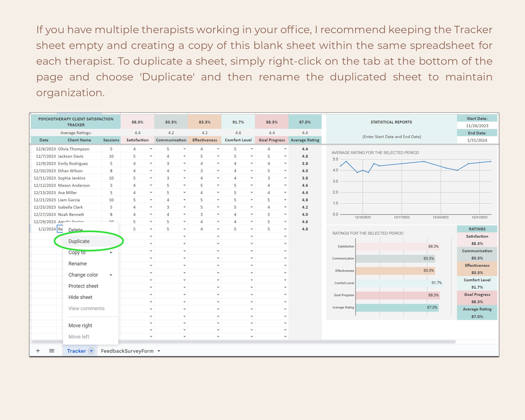Open Goal Progress dropdown for Liam Garcia
The height and width of the screenshot is (420, 525).
[x=285, y=200]
